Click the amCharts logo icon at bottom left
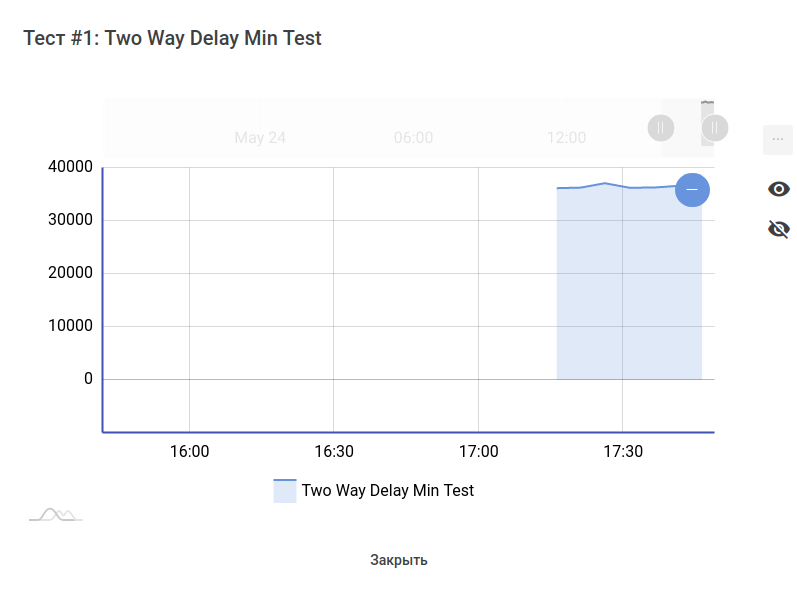Image resolution: width=797 pixels, height=596 pixels. tap(55, 514)
